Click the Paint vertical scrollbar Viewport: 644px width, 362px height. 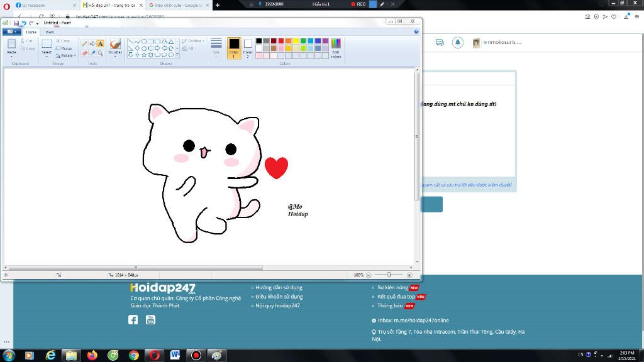tap(417, 136)
